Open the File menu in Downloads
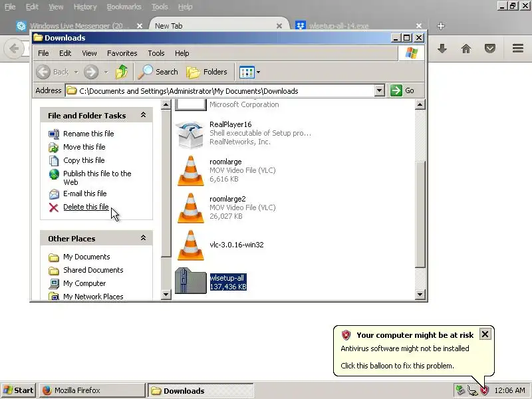This screenshot has width=532, height=399. coord(43,53)
